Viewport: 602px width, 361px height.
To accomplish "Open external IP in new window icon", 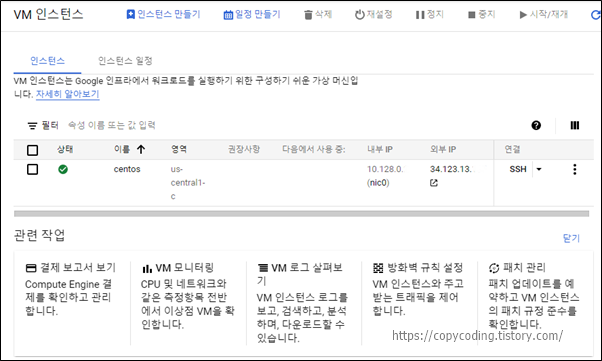I will 434,183.
